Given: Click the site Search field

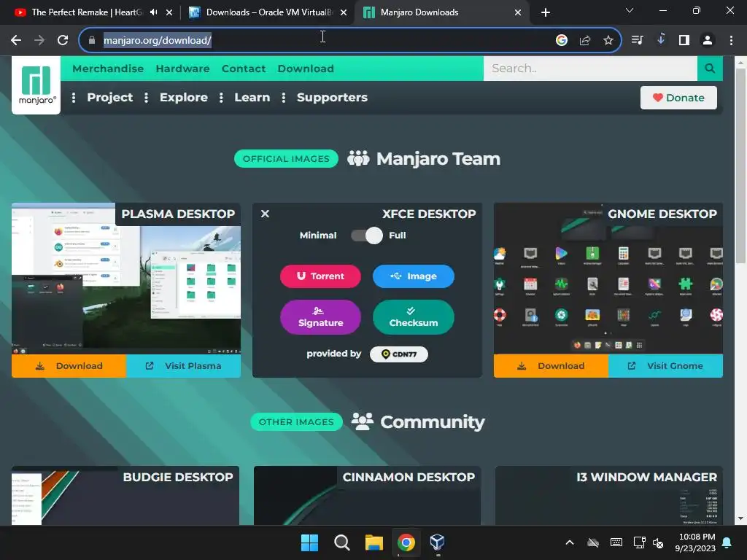Looking at the screenshot, I should [590, 68].
